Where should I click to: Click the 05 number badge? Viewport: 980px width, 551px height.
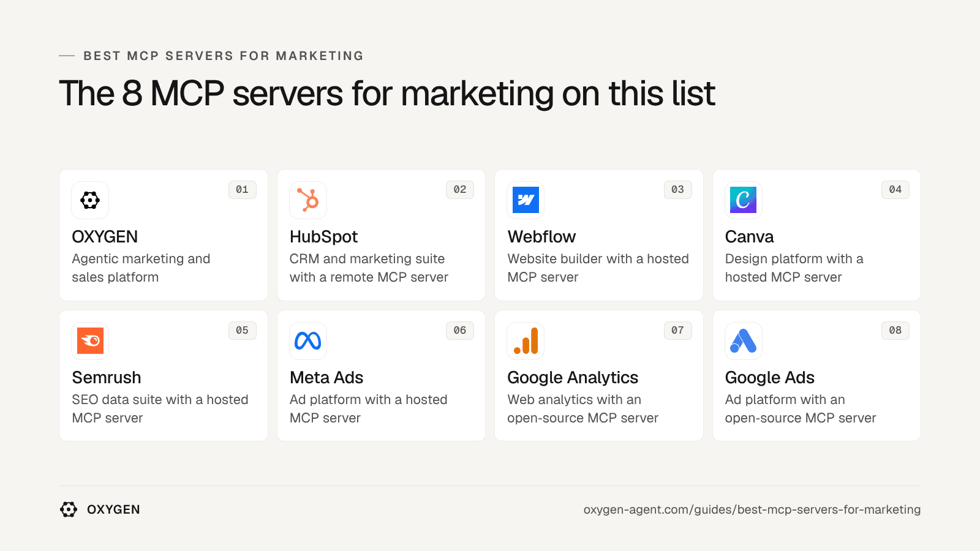242,331
